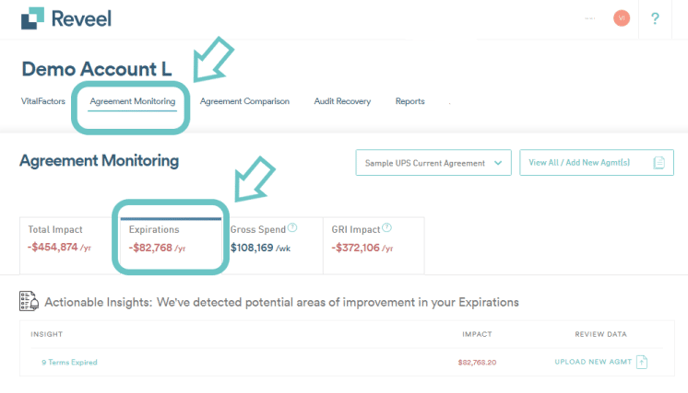The width and height of the screenshot is (688, 393).
Task: Click the upload arrow icon beside Upload New Agmt
Action: pos(641,362)
